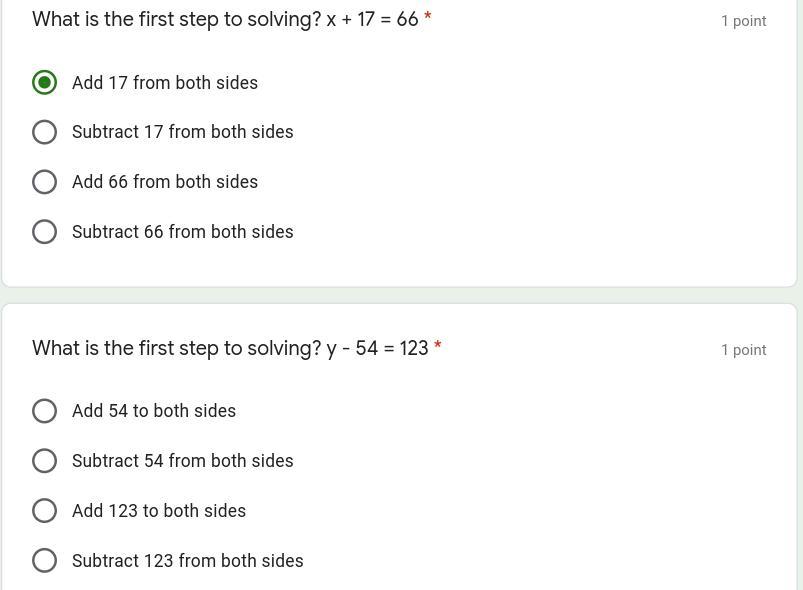Select the 'Add 17 from both sides' radio button
Image resolution: width=803 pixels, height=590 pixels.
(x=44, y=82)
